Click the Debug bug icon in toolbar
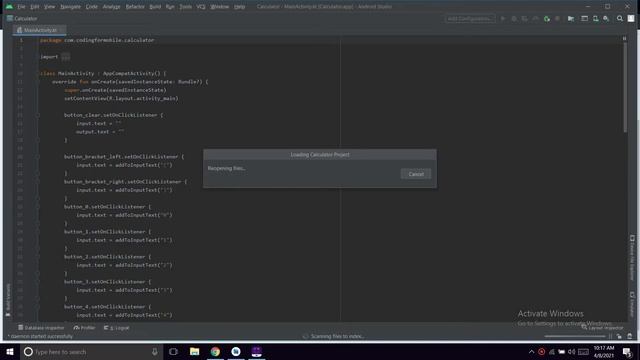640x360 pixels. tap(514, 19)
